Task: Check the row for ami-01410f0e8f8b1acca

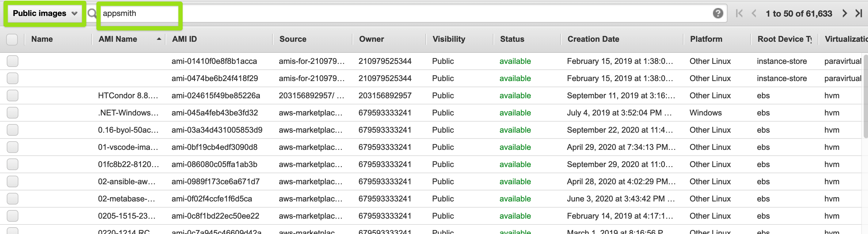Action: tap(13, 61)
